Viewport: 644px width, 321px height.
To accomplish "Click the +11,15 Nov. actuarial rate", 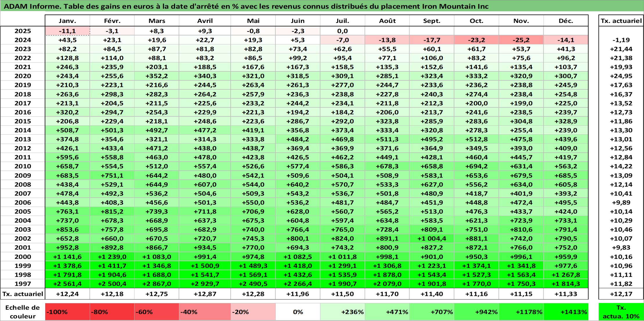I will pyautogui.click(x=521, y=294).
